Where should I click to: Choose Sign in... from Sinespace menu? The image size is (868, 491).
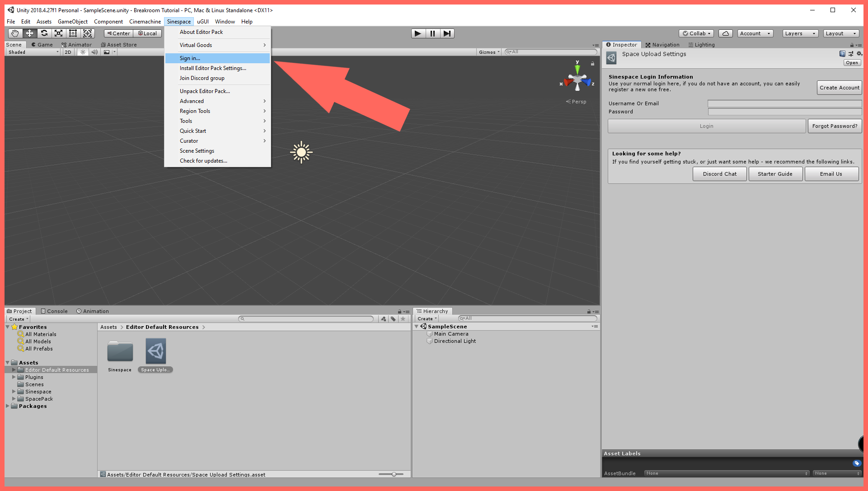(190, 58)
